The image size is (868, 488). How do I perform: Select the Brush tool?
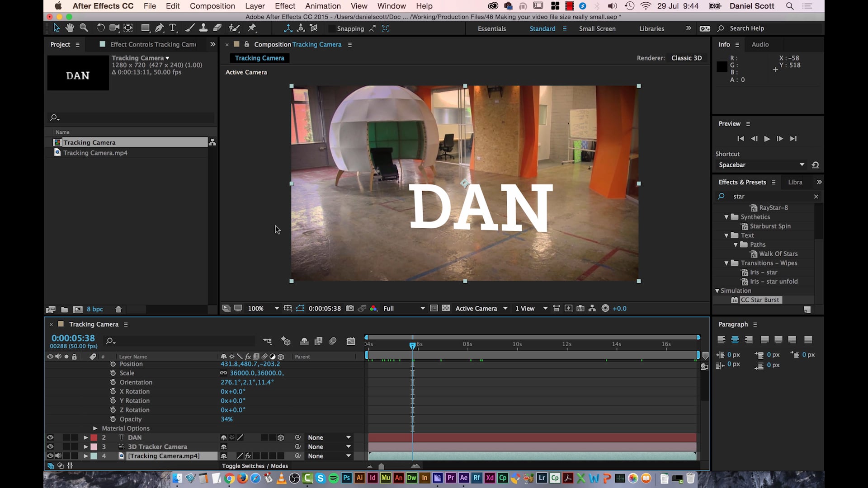click(190, 28)
